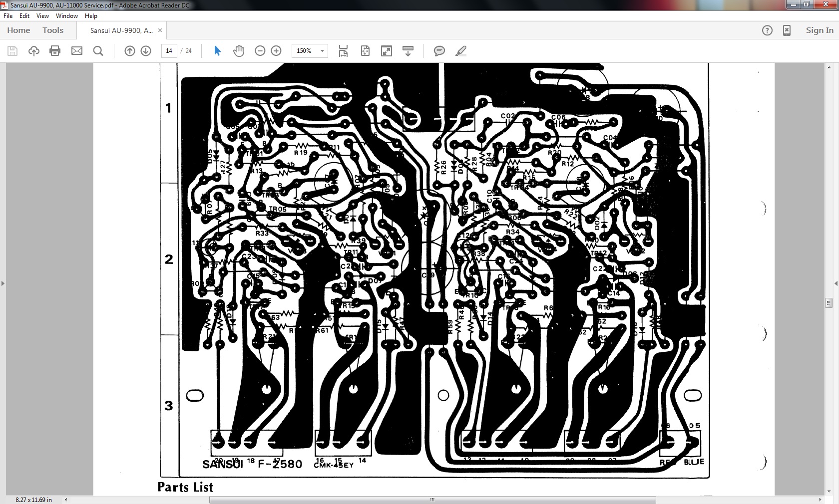The image size is (839, 504).
Task: Open the find text magnifier icon
Action: [98, 51]
